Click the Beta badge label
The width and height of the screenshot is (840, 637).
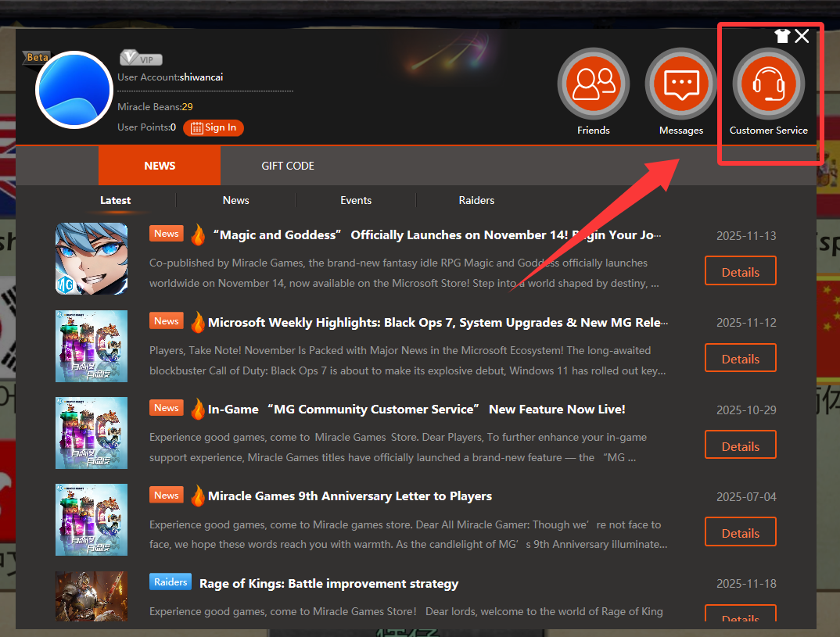[37, 58]
